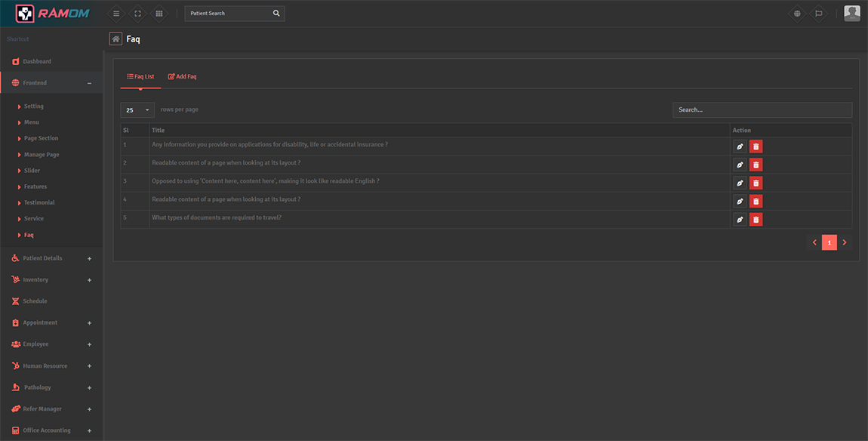Open the rows per page dropdown
The height and width of the screenshot is (441, 868).
[x=137, y=110]
